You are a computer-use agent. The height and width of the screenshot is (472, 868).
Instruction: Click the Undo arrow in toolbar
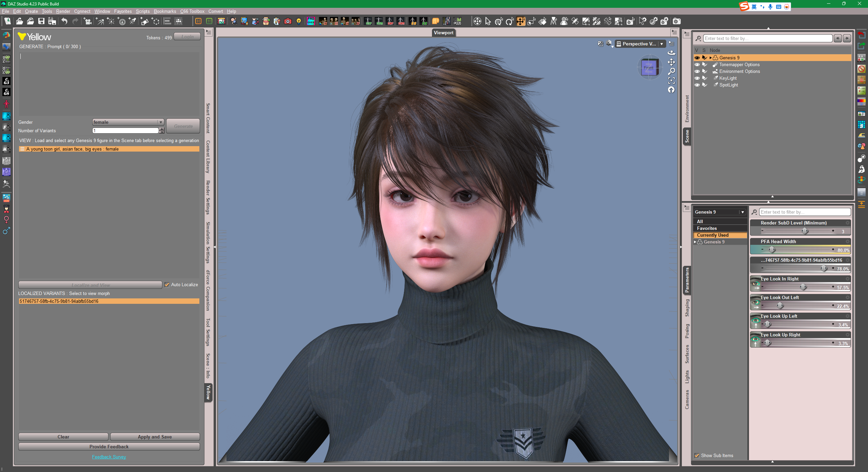click(64, 21)
